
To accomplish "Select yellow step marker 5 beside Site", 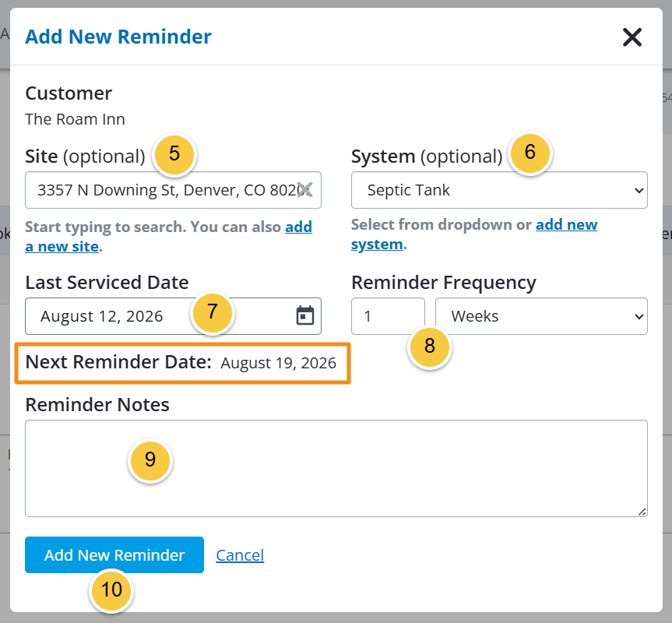I will 174,154.
